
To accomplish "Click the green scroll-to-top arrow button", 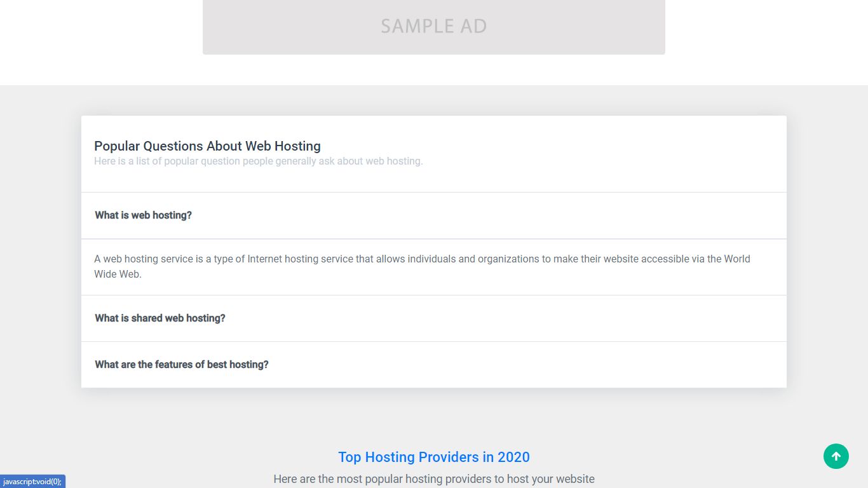I will pos(836,456).
